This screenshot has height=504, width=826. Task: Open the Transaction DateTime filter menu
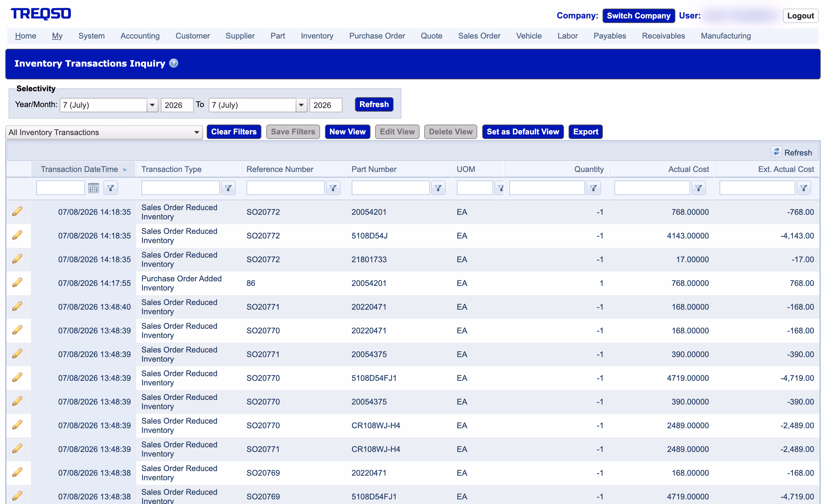pos(111,188)
